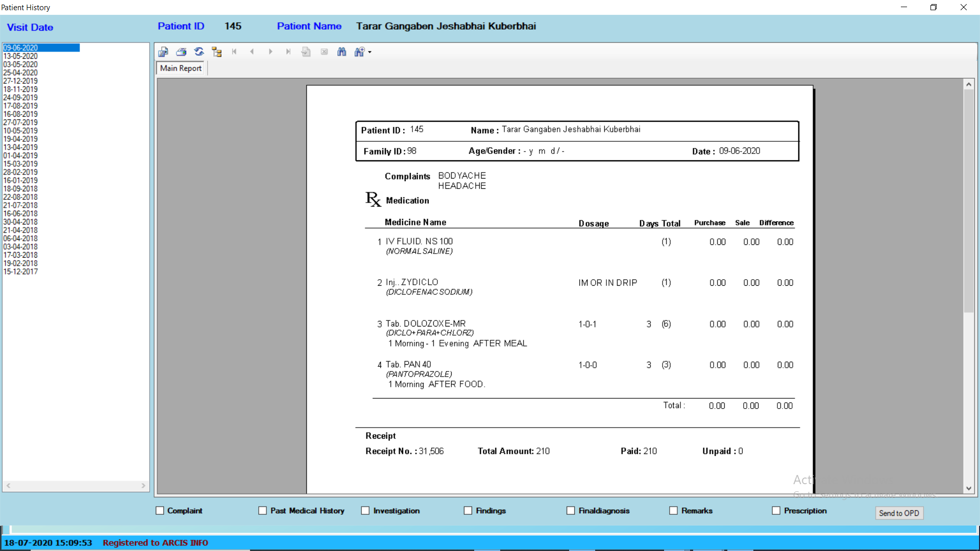Select visit date 18-11-2019
The height and width of the screenshot is (551, 980).
(x=21, y=89)
